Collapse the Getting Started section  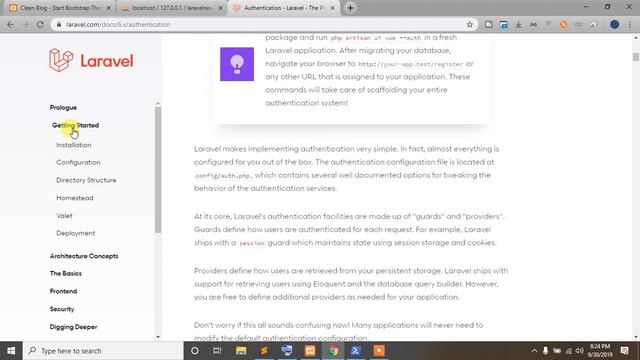pos(76,125)
